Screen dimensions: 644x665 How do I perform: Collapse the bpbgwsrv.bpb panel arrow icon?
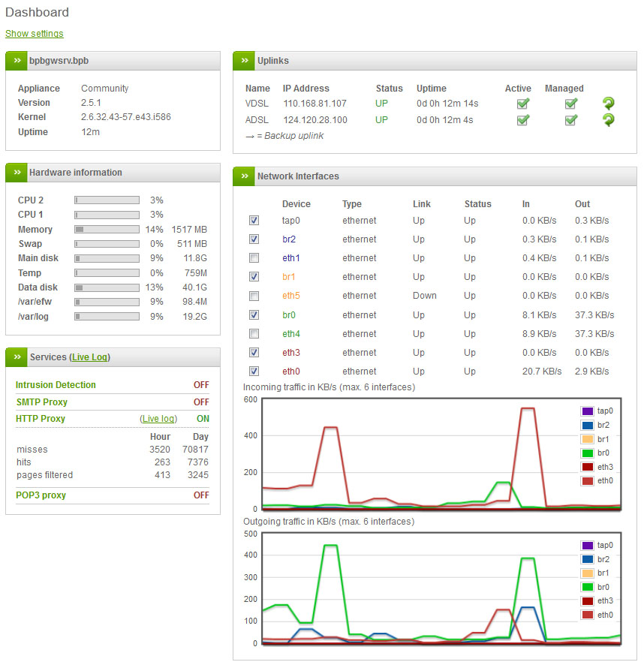[x=17, y=61]
